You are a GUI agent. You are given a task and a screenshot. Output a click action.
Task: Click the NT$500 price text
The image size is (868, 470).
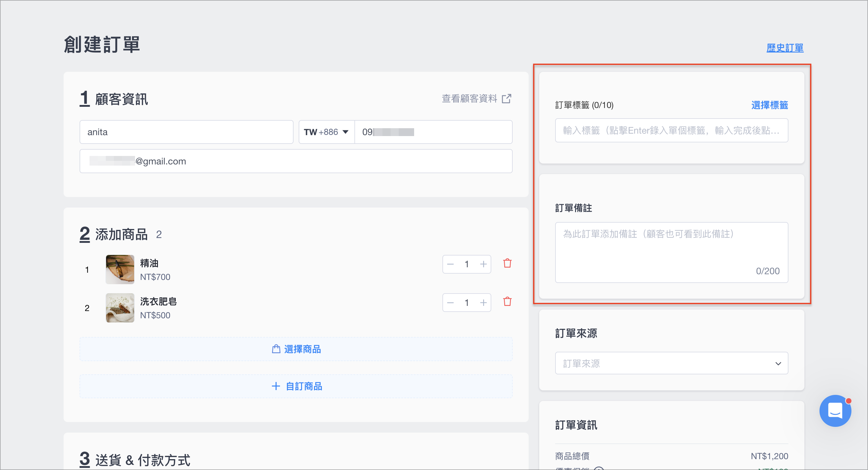pyautogui.click(x=155, y=316)
